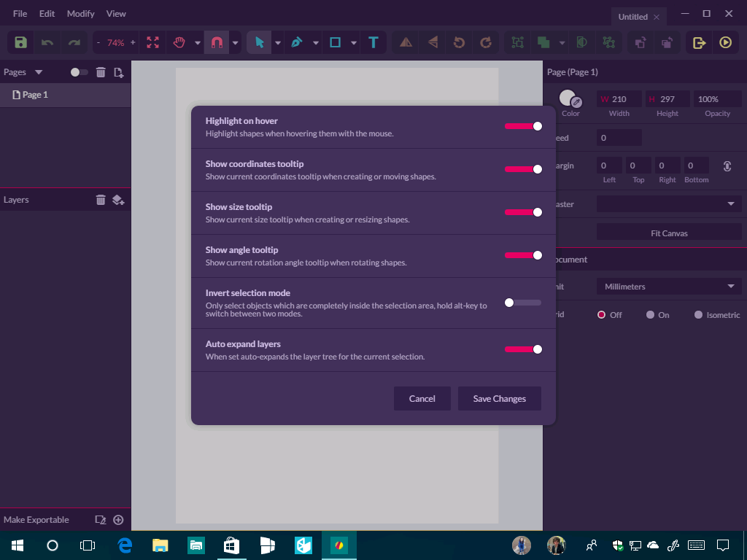Image resolution: width=747 pixels, height=560 pixels.
Task: Delete page with trash icon
Action: coord(101,72)
